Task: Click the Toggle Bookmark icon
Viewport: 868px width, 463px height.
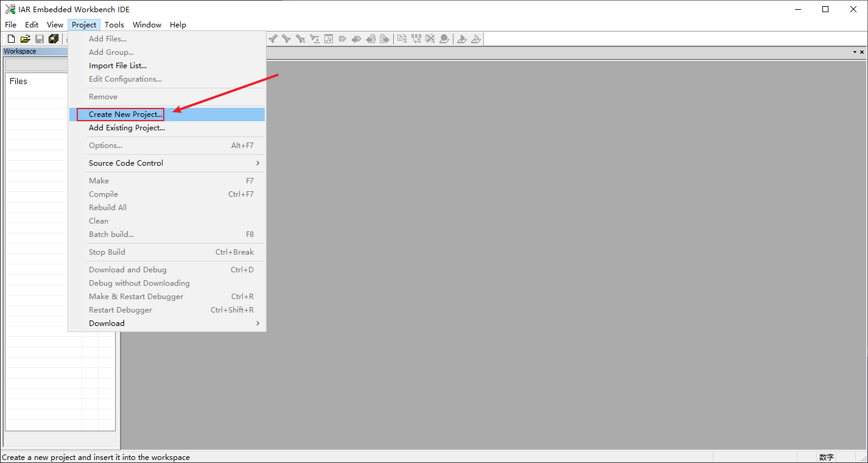Action: (342, 39)
